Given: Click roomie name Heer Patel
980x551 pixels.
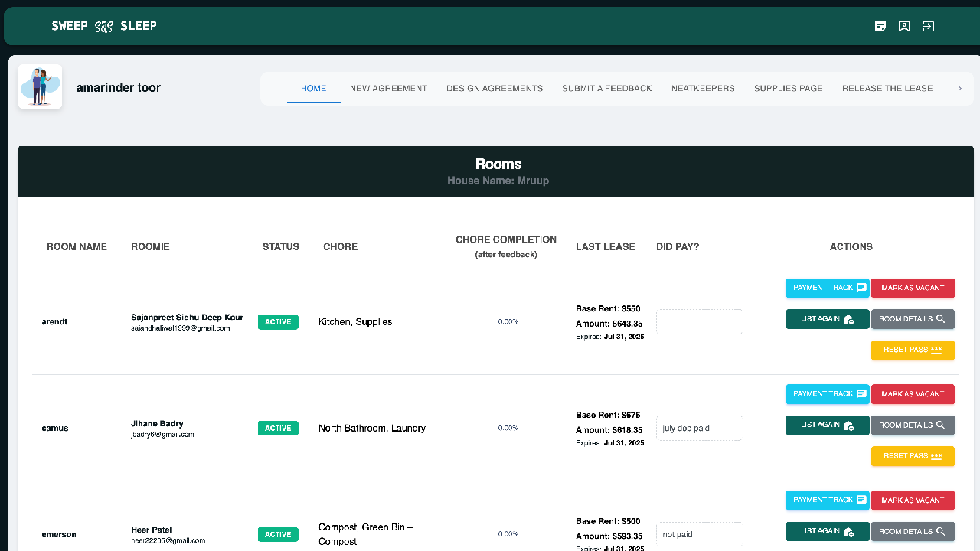Looking at the screenshot, I should pos(151,530).
